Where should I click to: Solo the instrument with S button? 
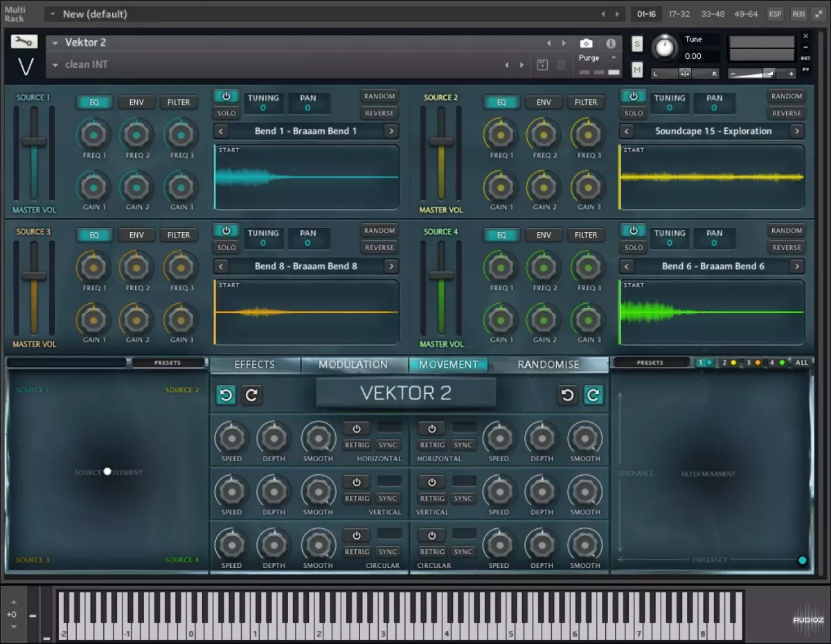(x=637, y=44)
